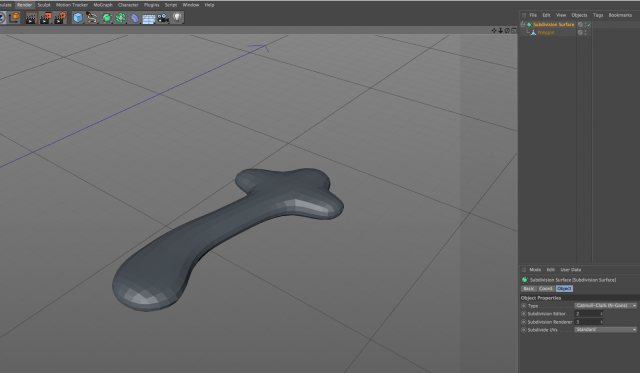
Task: Open Object Manager Objects menu
Action: pos(579,15)
